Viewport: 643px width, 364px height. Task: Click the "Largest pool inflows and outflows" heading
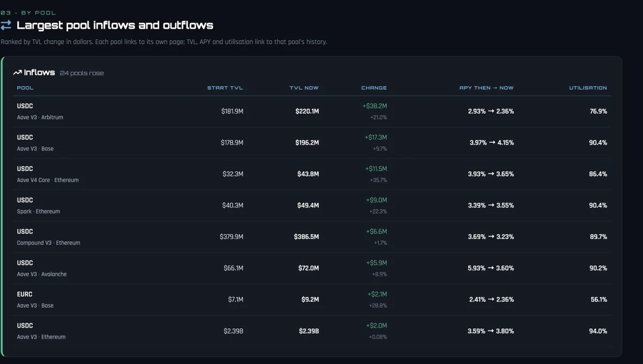(115, 25)
